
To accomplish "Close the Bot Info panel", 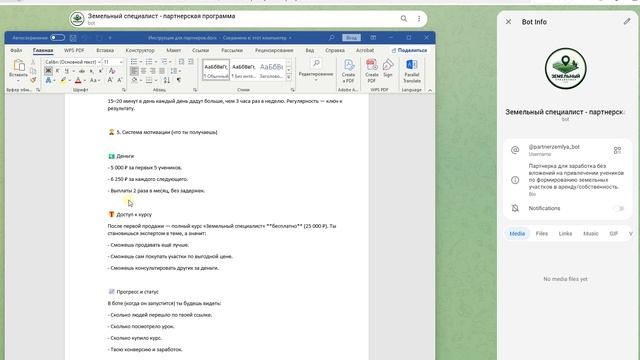I will click(x=508, y=22).
